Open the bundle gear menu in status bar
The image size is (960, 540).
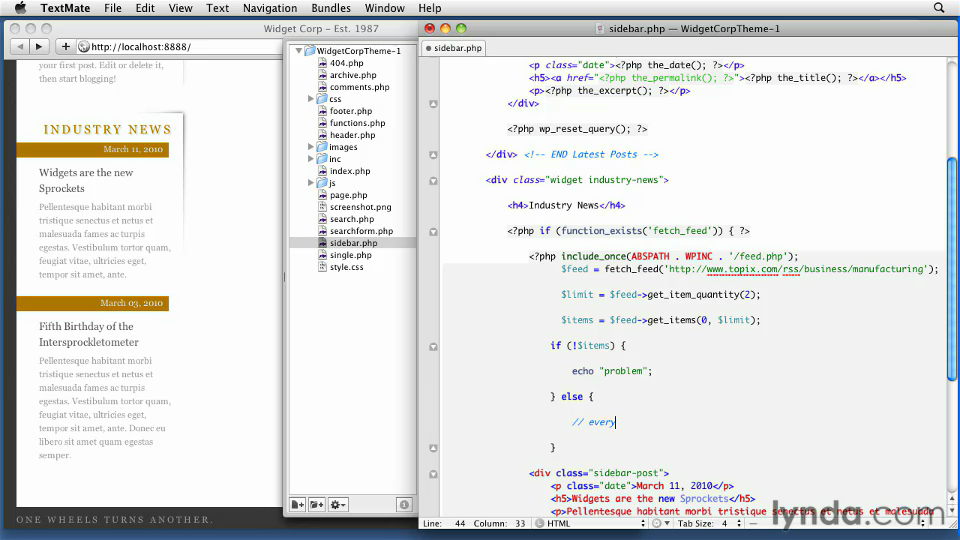pyautogui.click(x=661, y=523)
